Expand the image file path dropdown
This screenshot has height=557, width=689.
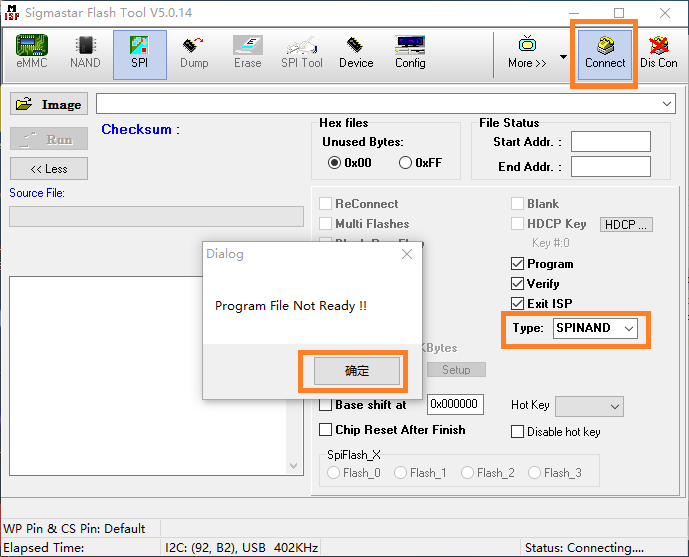point(667,104)
